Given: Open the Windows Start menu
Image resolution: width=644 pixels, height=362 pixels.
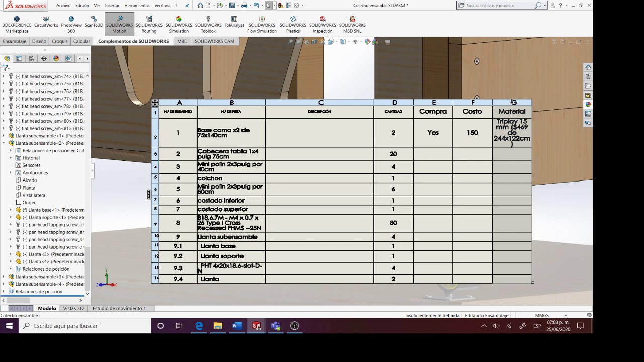Looking at the screenshot, I should (9, 326).
